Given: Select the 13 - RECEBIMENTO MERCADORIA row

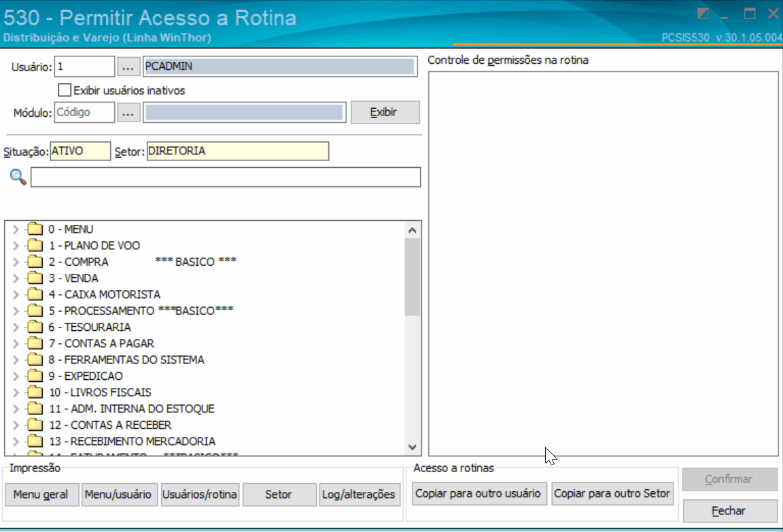Looking at the screenshot, I should click(132, 441).
